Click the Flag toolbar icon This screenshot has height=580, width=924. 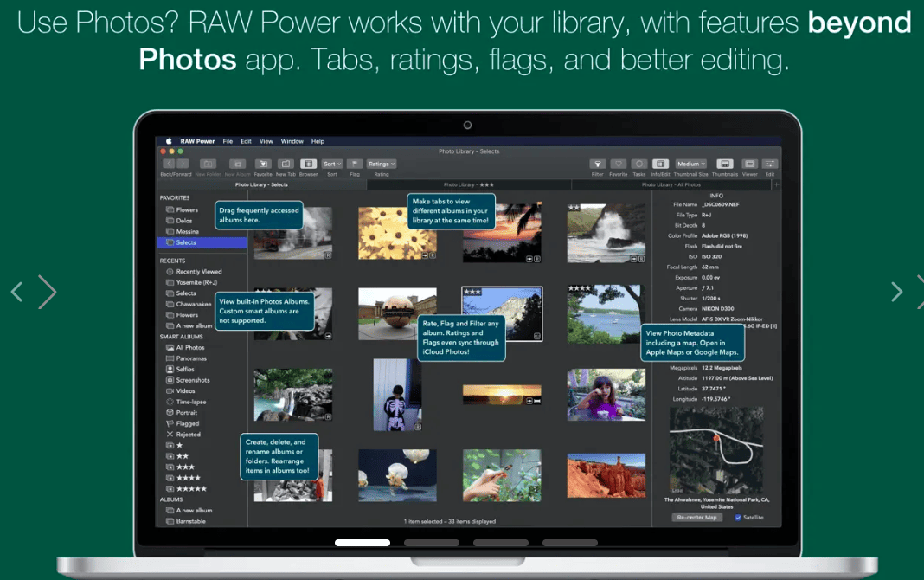[354, 164]
